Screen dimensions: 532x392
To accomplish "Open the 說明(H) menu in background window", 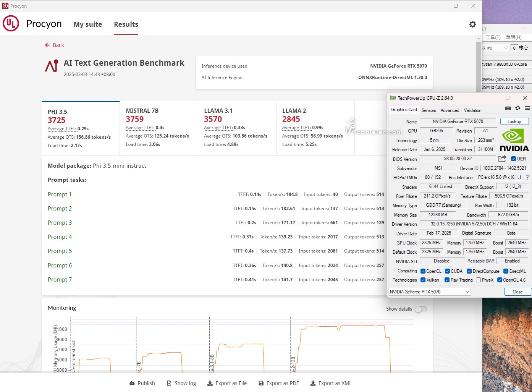I will tap(514, 37).
